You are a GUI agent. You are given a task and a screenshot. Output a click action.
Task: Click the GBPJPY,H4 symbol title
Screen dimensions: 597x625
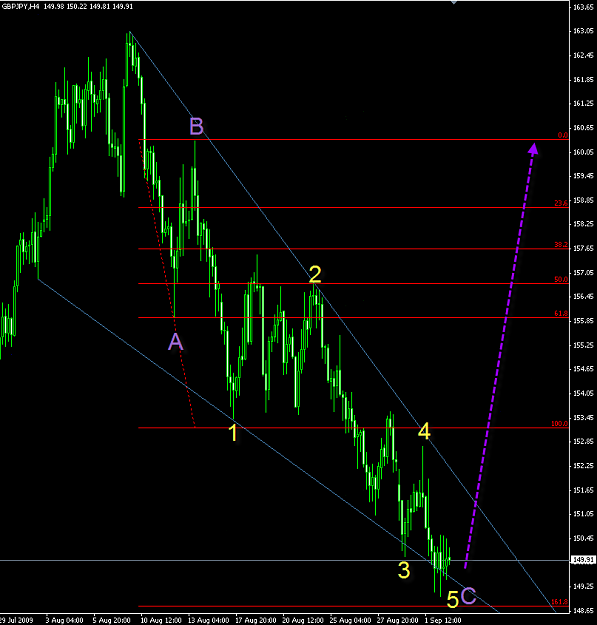point(20,6)
